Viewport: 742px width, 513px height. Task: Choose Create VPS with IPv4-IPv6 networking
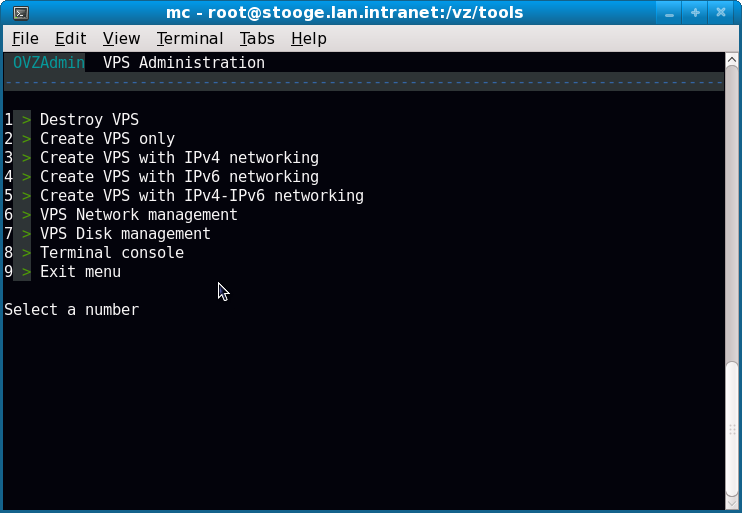click(x=201, y=196)
